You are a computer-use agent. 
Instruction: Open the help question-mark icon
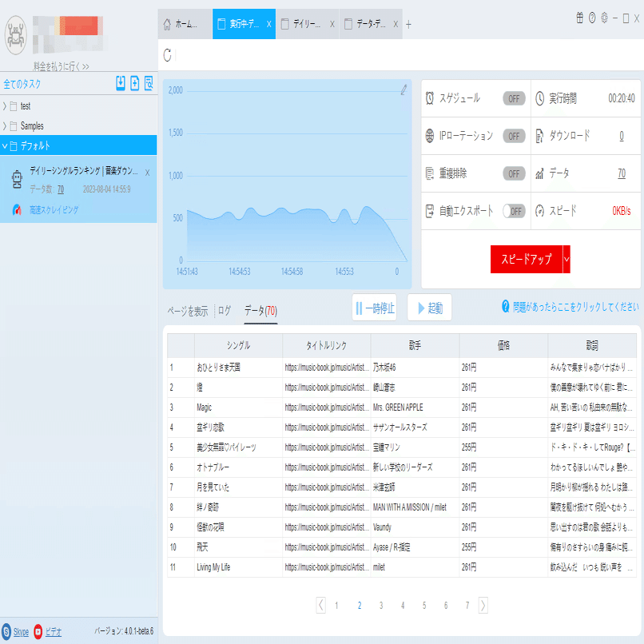(x=592, y=18)
